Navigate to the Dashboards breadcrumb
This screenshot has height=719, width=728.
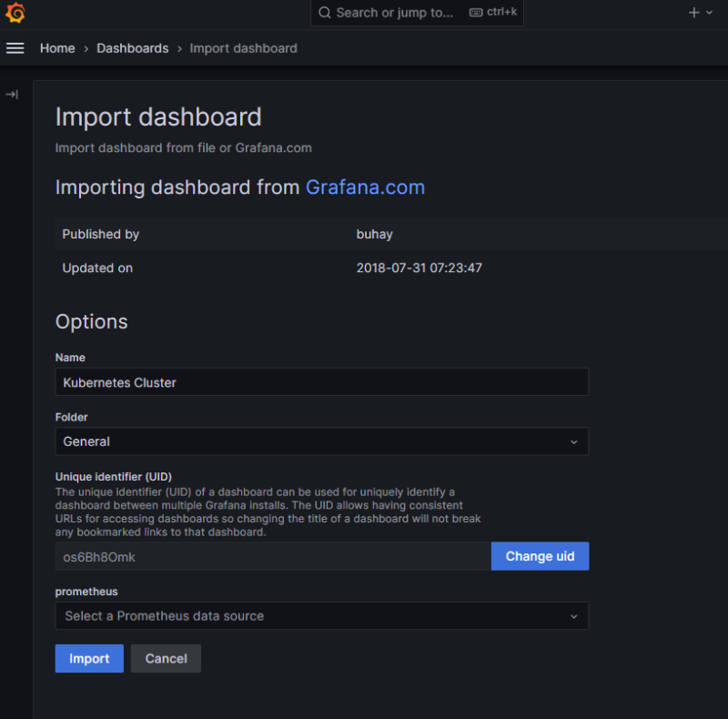click(x=132, y=48)
